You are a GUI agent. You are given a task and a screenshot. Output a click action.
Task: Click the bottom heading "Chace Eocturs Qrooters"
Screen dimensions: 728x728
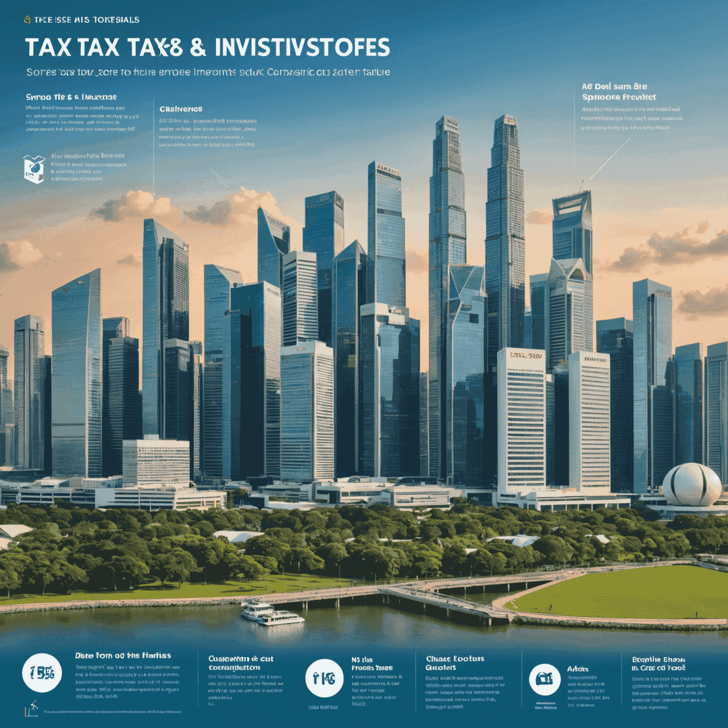pyautogui.click(x=455, y=663)
